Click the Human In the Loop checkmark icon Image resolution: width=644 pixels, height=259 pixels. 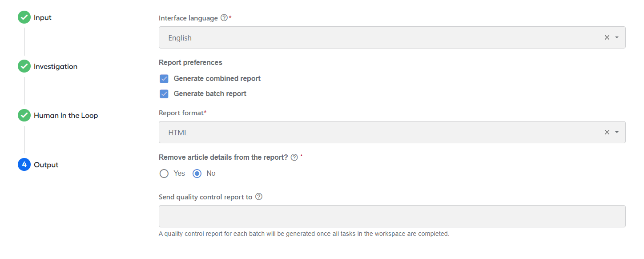[24, 115]
